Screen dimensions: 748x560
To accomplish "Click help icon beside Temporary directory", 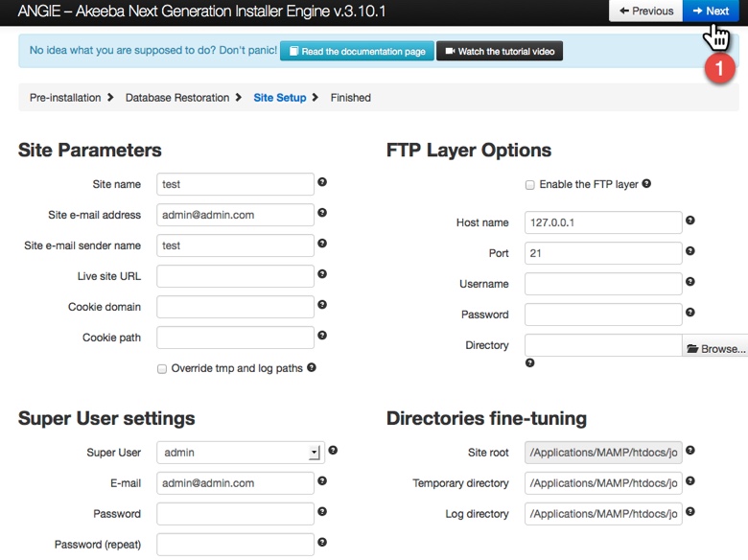I will [x=690, y=480].
